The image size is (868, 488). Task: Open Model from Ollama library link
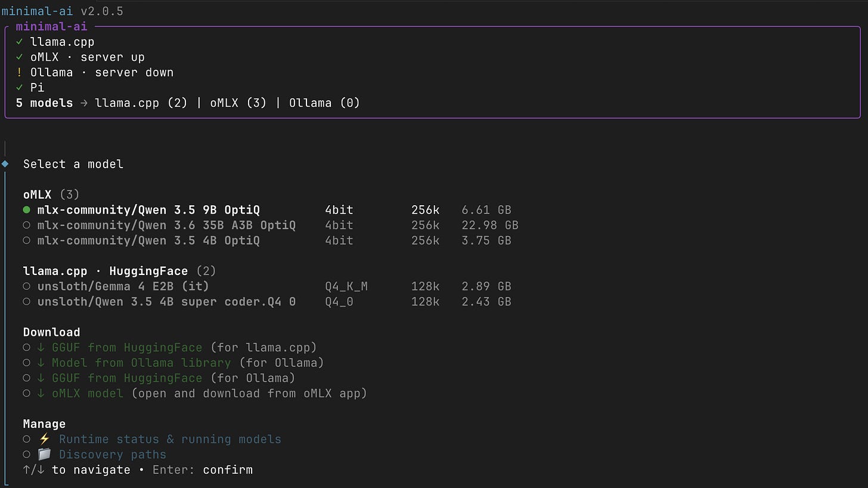(141, 363)
